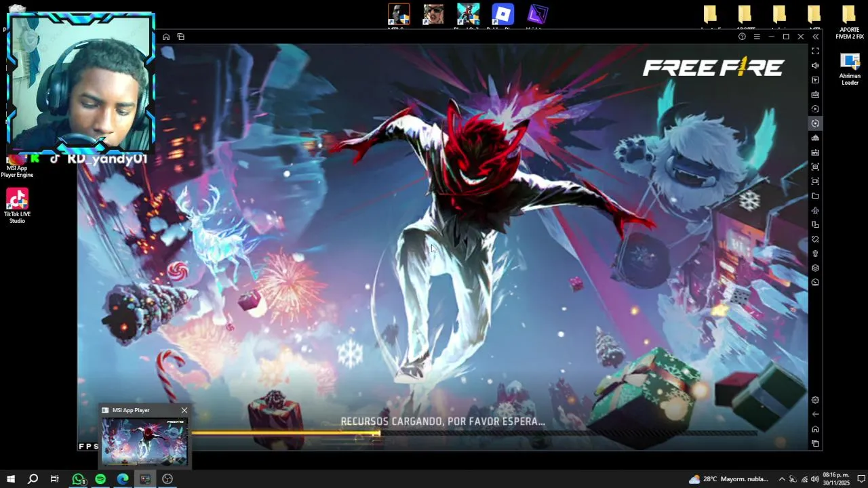Screen dimensions: 868x488
Task: Click the 'RECURSOS CARGANDO, POR FAVOR ESPERA...' text
Action: point(443,422)
